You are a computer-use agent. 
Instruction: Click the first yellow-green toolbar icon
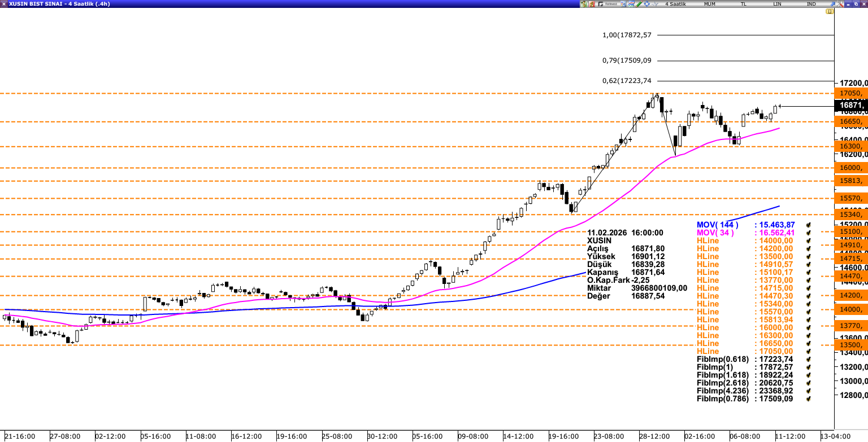coord(583,4)
